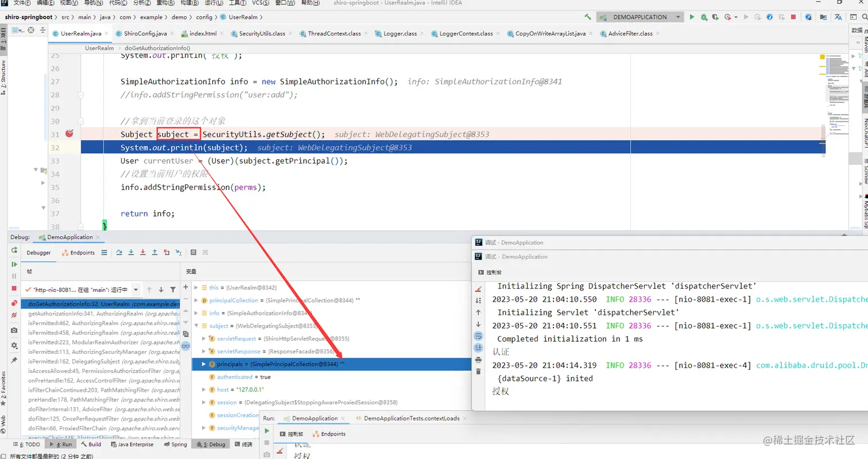Expand the principals field node
Viewport: 868px width, 459px height.
pos(204,364)
